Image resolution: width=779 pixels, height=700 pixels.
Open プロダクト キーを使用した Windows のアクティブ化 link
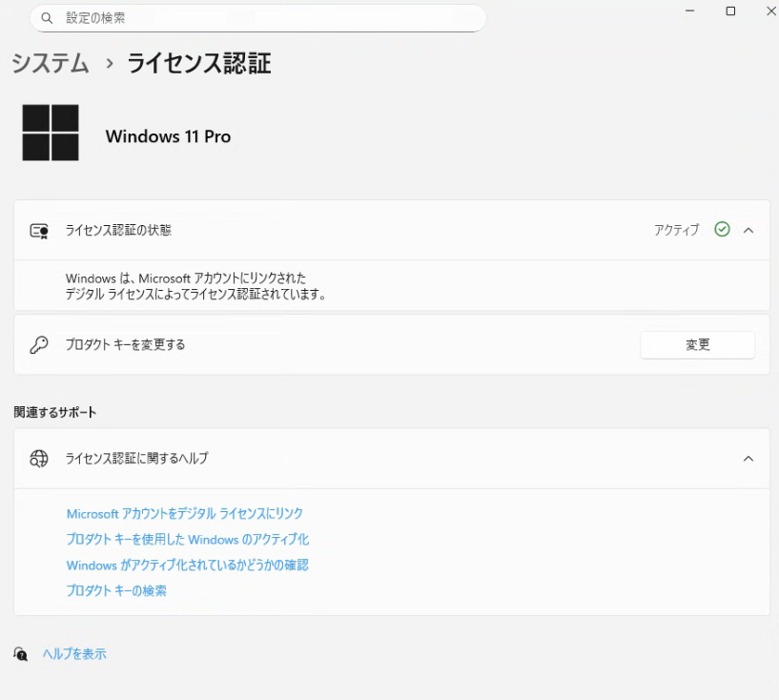(187, 540)
